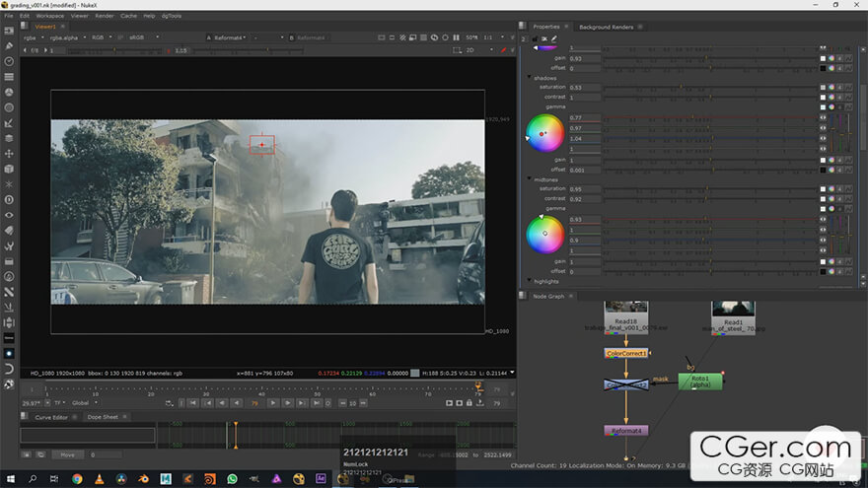Open the Views eye icon in left toolbar
The width and height of the screenshot is (868, 488).
[x=9, y=215]
